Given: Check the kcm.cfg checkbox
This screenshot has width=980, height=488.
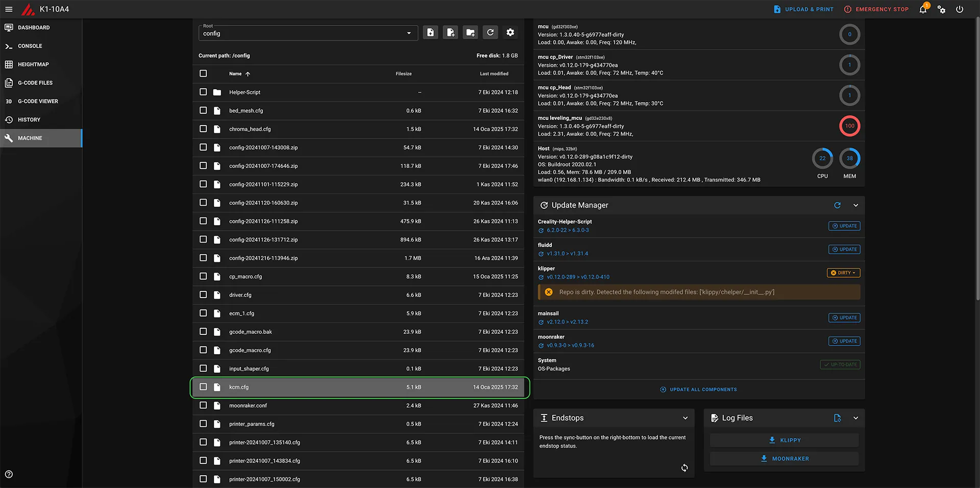Looking at the screenshot, I should pos(203,387).
